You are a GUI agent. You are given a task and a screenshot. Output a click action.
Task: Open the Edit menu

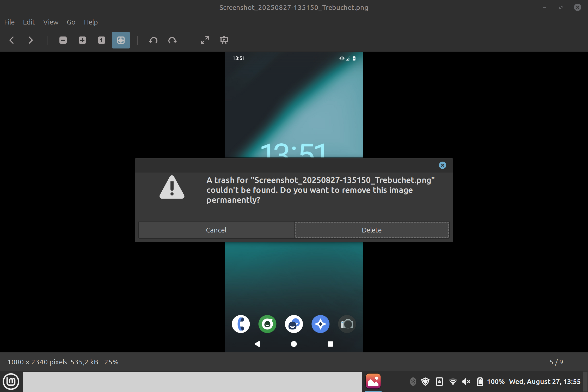click(29, 22)
